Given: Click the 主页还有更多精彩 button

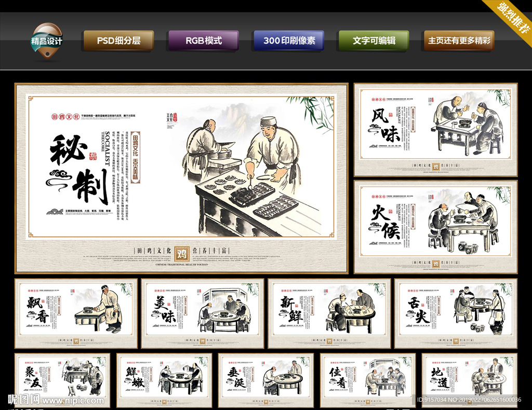Looking at the screenshot, I should pos(459,40).
